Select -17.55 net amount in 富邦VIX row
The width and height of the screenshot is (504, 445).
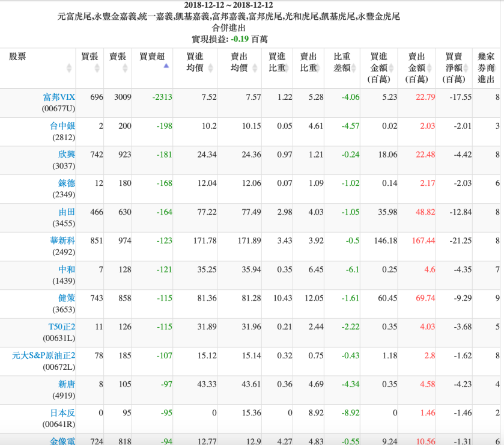pyautogui.click(x=460, y=97)
